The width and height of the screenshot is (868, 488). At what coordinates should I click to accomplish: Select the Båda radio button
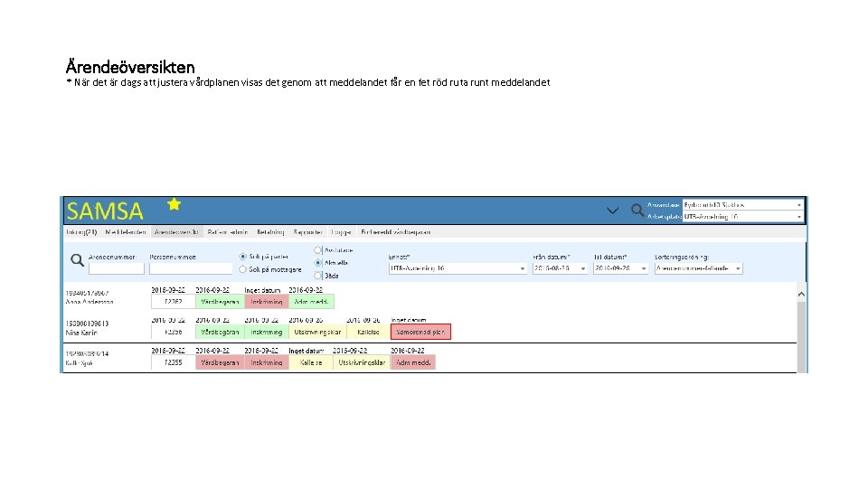click(x=317, y=276)
